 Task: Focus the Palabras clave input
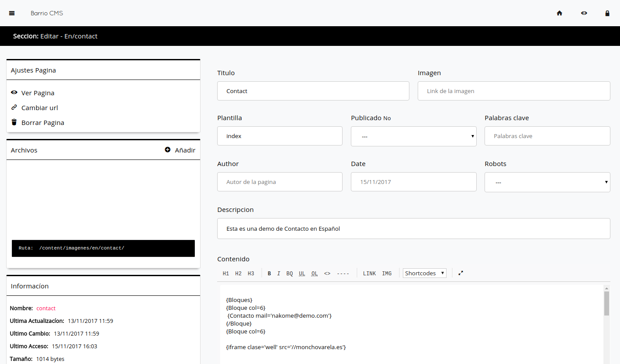tap(547, 136)
